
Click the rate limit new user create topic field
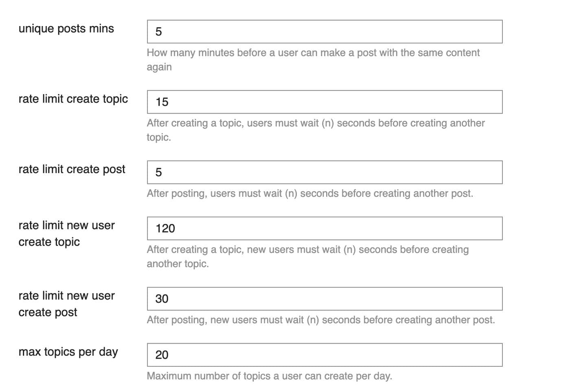[x=324, y=229]
